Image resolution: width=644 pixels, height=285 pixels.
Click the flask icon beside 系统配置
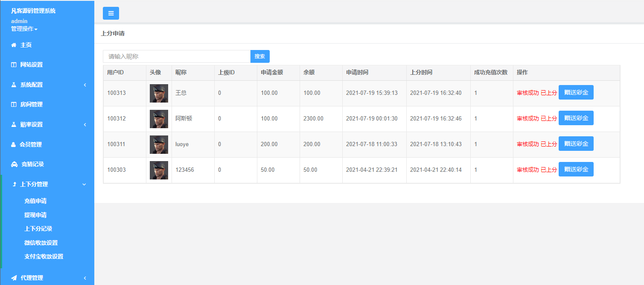pos(14,85)
